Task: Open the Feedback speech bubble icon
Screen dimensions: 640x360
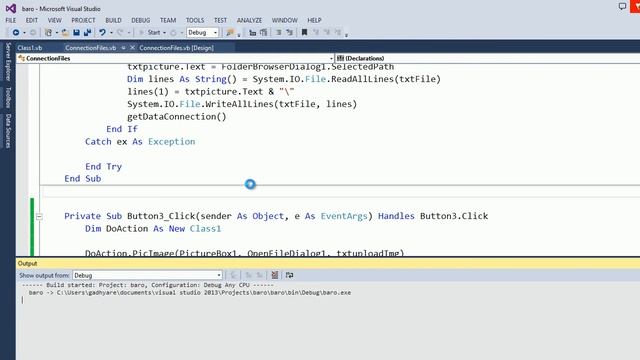Action: point(622,7)
